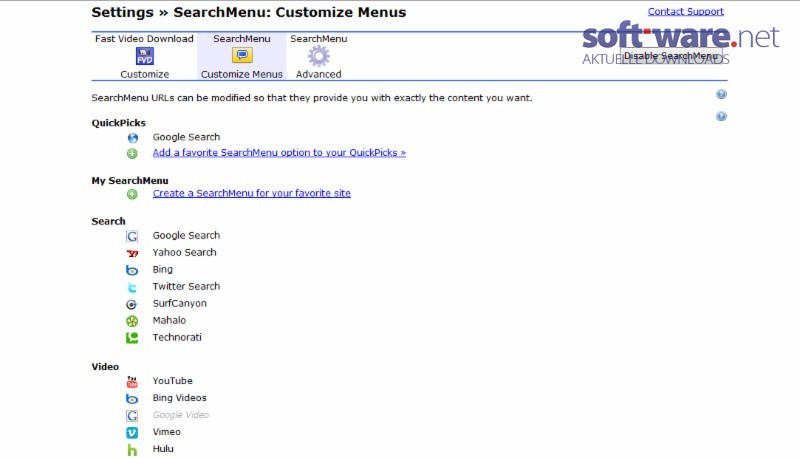This screenshot has width=800, height=458.
Task: Select the Bing entry under Search
Action: (162, 269)
